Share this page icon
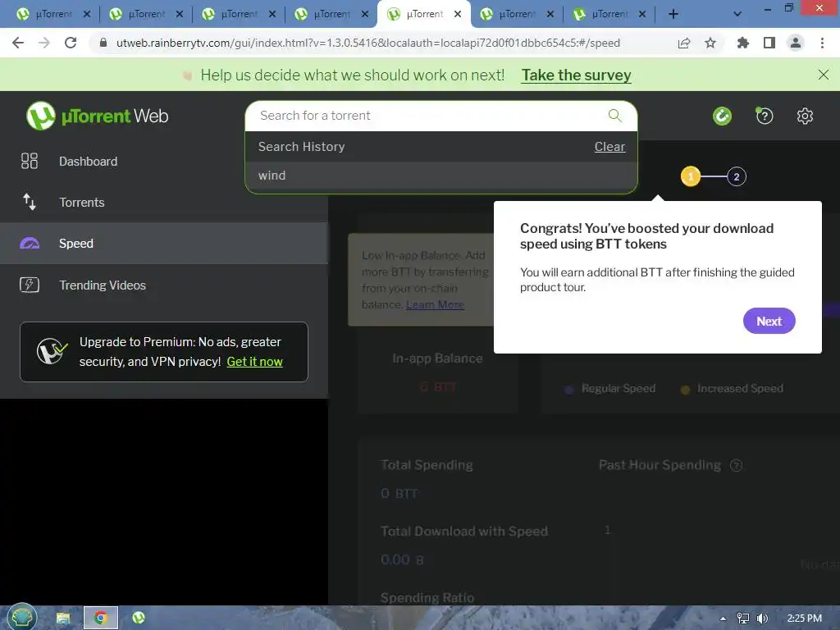The width and height of the screenshot is (840, 630). [684, 43]
